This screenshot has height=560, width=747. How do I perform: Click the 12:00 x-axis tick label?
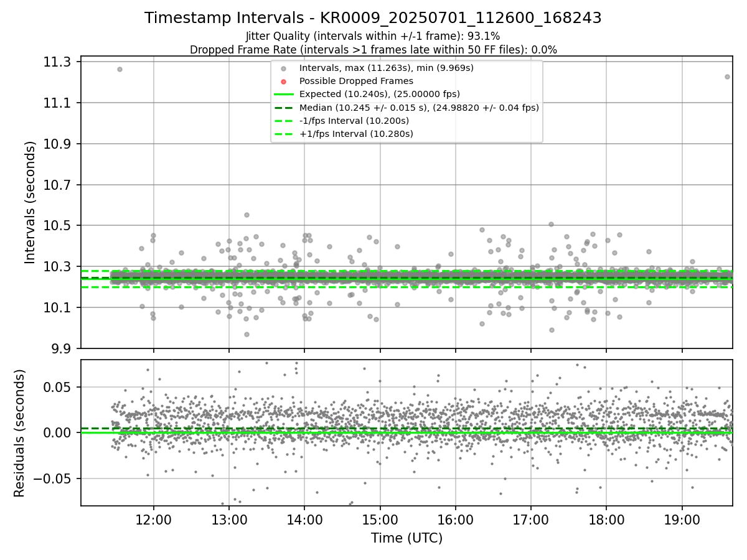click(153, 520)
